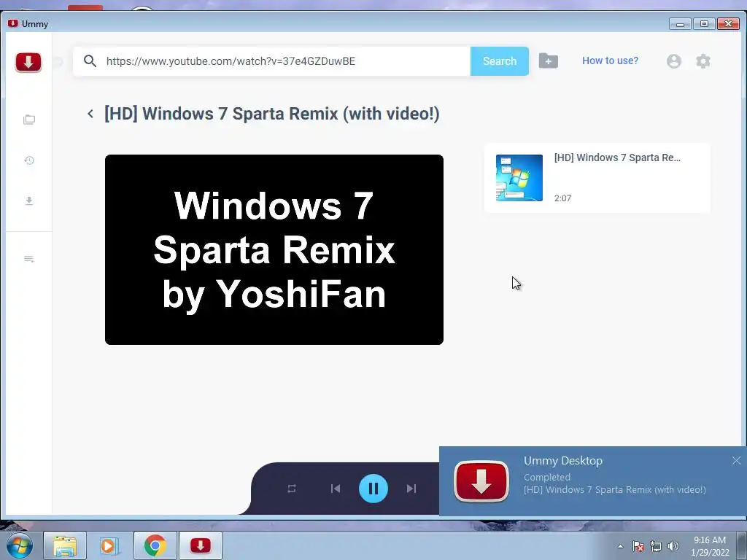Viewport: 747px width, 560px height.
Task: Click the Ummy red download logo
Action: [28, 62]
